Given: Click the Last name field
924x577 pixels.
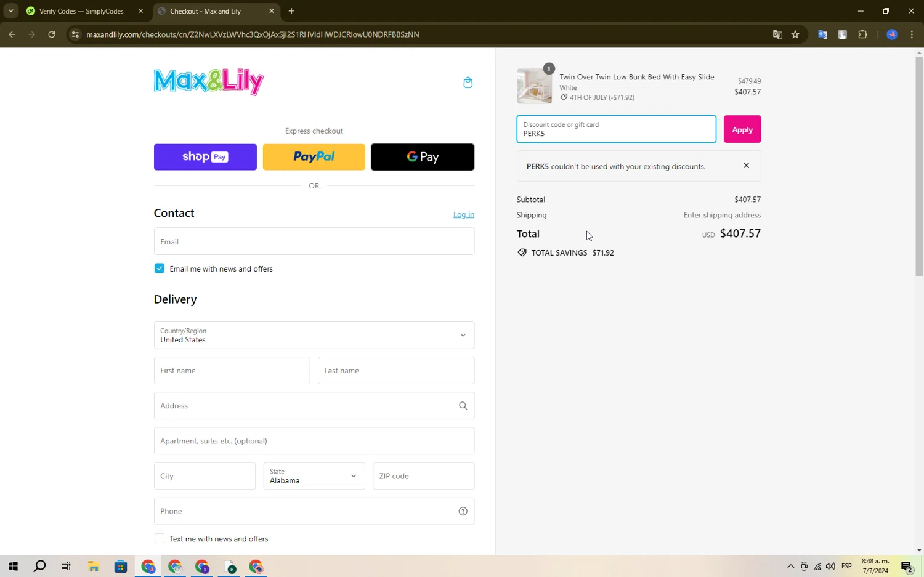Looking at the screenshot, I should [x=396, y=371].
